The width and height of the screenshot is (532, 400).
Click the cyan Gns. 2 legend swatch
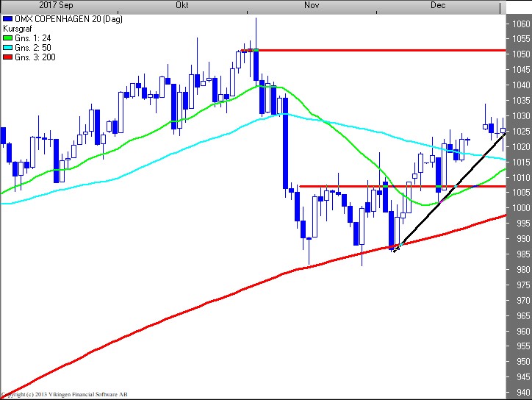coord(7,47)
